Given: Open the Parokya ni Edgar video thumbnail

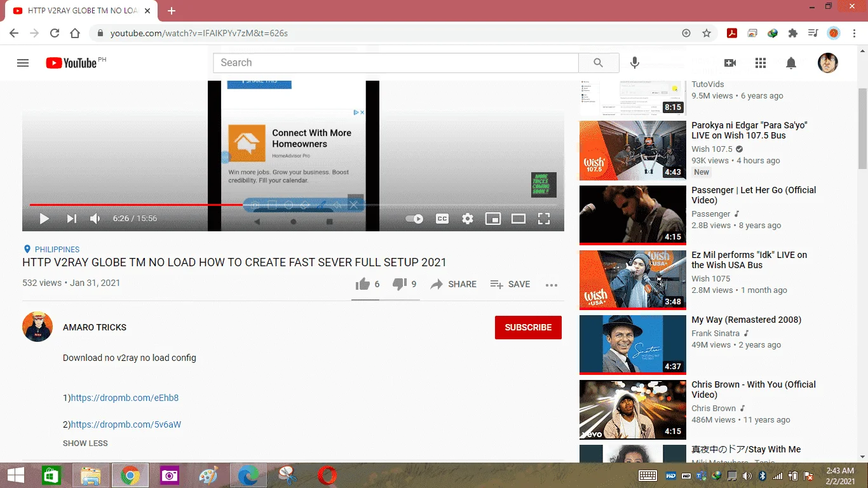Looking at the screenshot, I should [633, 151].
